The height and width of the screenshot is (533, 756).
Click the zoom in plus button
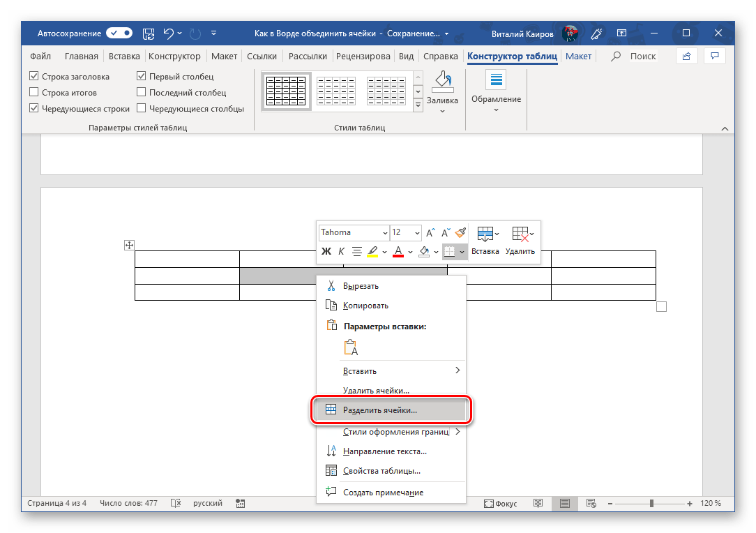pyautogui.click(x=690, y=503)
